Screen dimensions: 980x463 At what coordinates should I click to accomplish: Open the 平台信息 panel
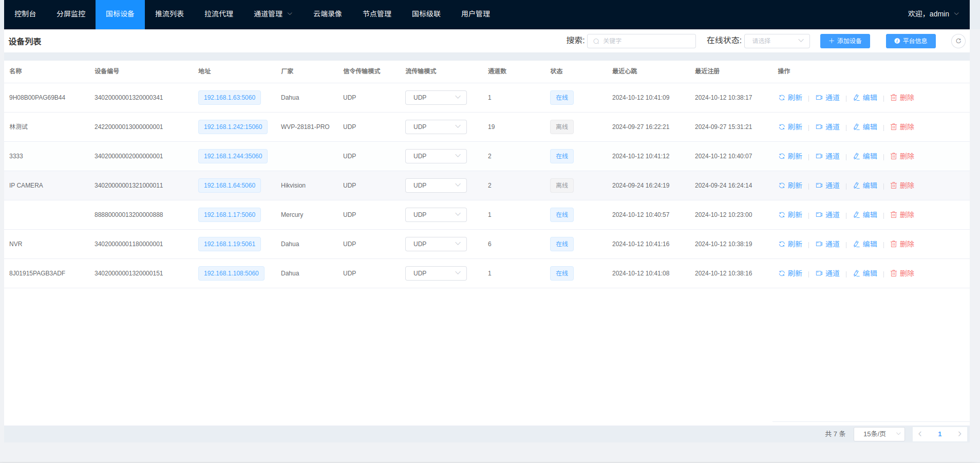(x=910, y=41)
